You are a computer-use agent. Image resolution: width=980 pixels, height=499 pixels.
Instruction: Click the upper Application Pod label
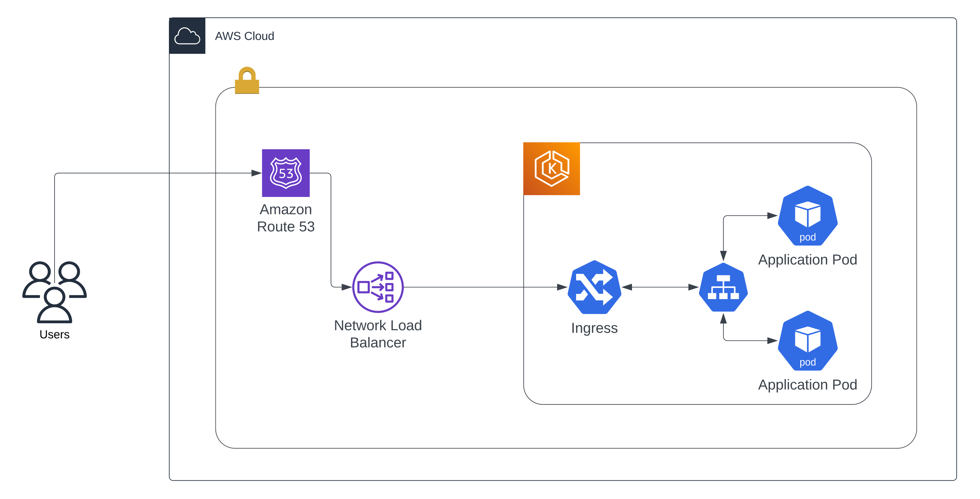807,260
